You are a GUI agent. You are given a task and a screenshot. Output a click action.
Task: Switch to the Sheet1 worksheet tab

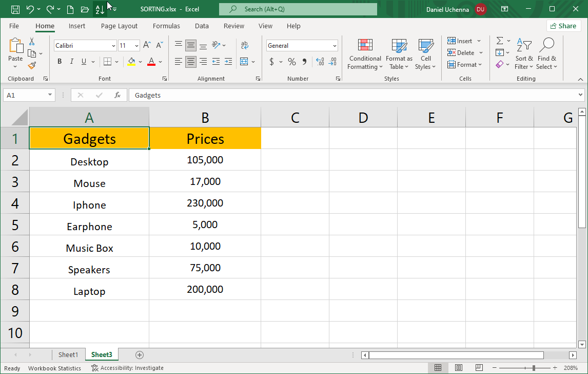point(68,354)
